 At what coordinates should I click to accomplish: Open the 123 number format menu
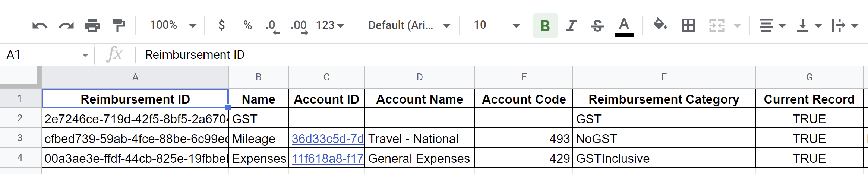click(x=330, y=25)
